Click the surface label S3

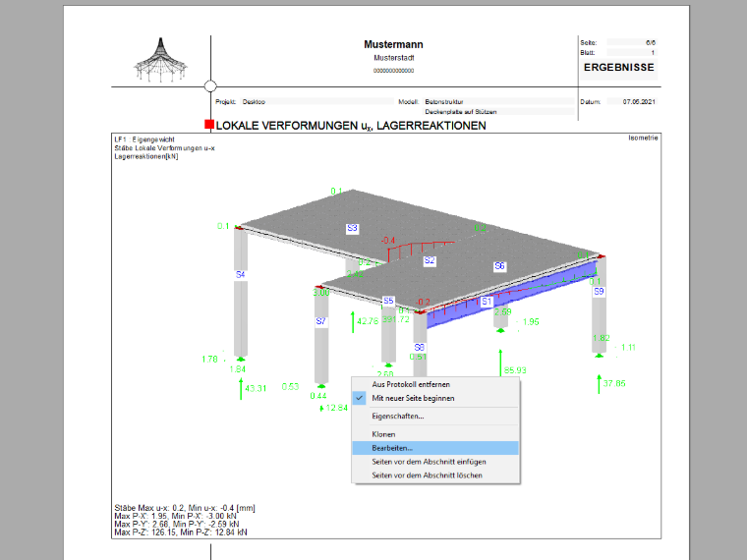(352, 228)
